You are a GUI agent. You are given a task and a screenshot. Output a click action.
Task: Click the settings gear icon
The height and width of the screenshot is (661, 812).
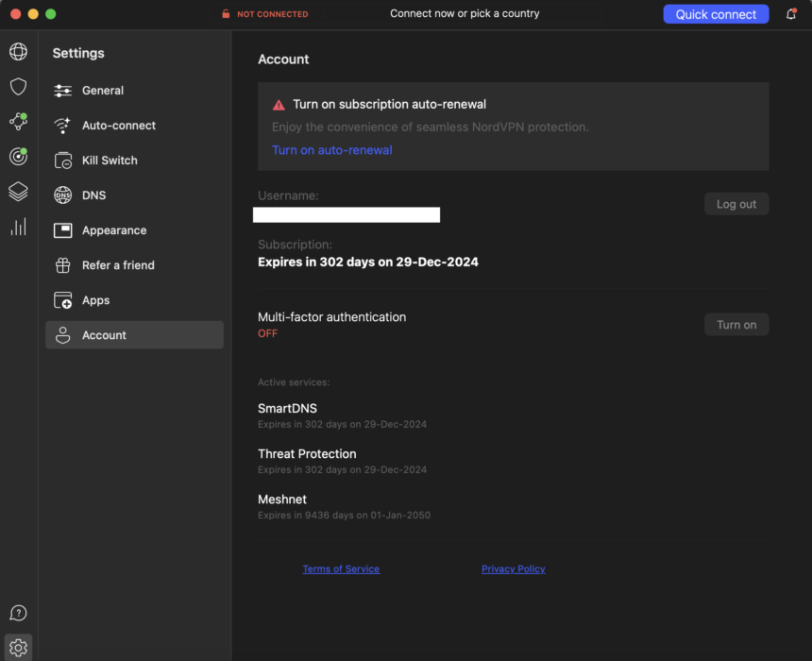[x=18, y=648]
